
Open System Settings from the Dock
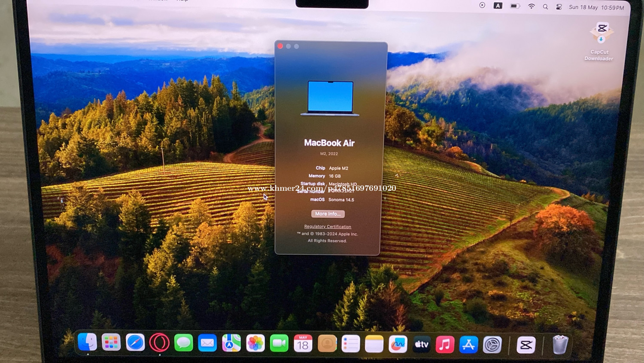[x=492, y=345]
